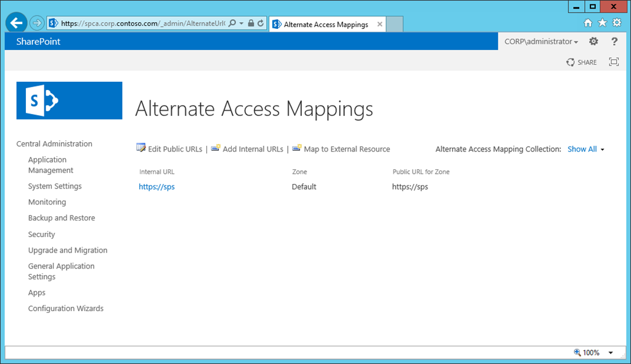Click the Public URL for Zone header
This screenshot has width=631, height=364.
tap(421, 172)
